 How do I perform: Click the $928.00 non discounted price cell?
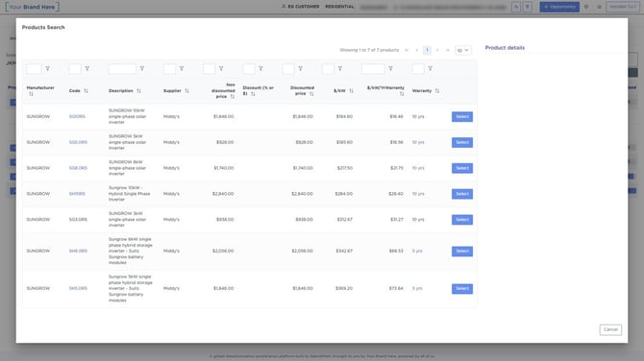[x=225, y=142]
